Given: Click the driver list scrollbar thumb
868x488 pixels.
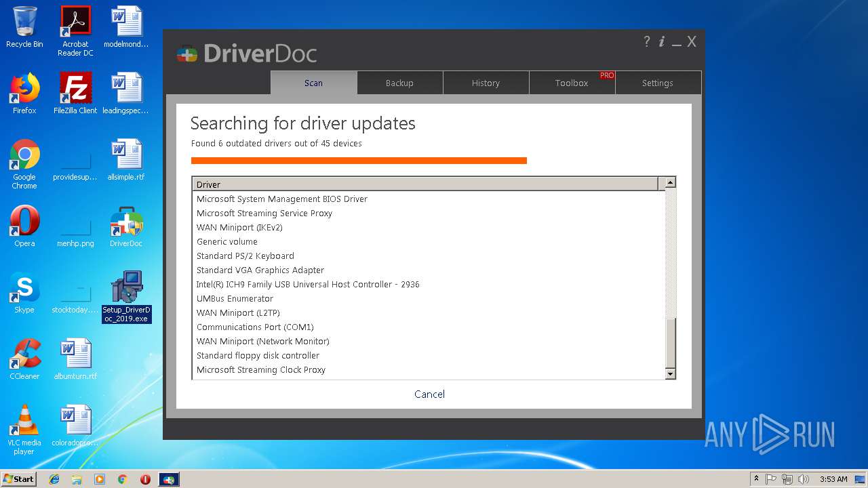Looking at the screenshot, I should pyautogui.click(x=670, y=343).
